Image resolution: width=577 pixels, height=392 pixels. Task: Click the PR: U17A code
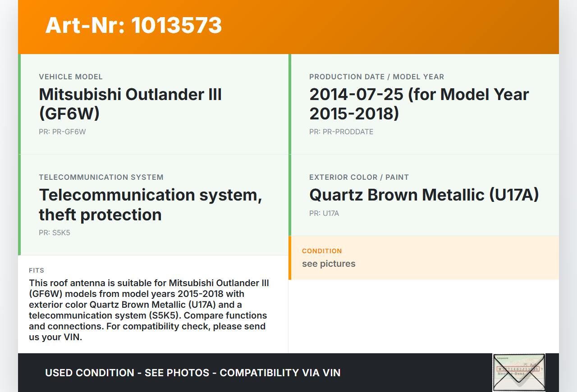(324, 213)
